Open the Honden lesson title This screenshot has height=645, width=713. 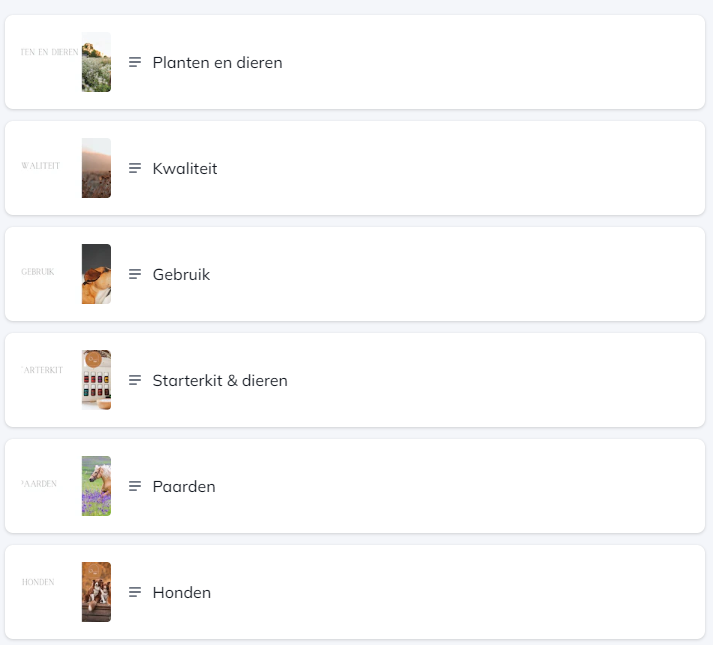[x=181, y=592]
